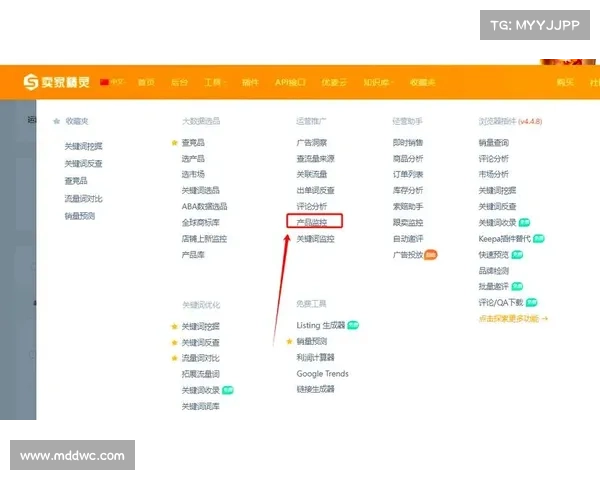This screenshot has height=480, width=600.
Task: Expand the 工具 dropdown in the top bar
Action: 213,82
